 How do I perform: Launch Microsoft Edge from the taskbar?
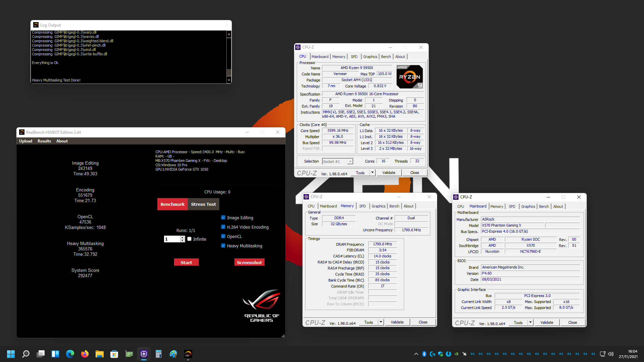point(70,354)
